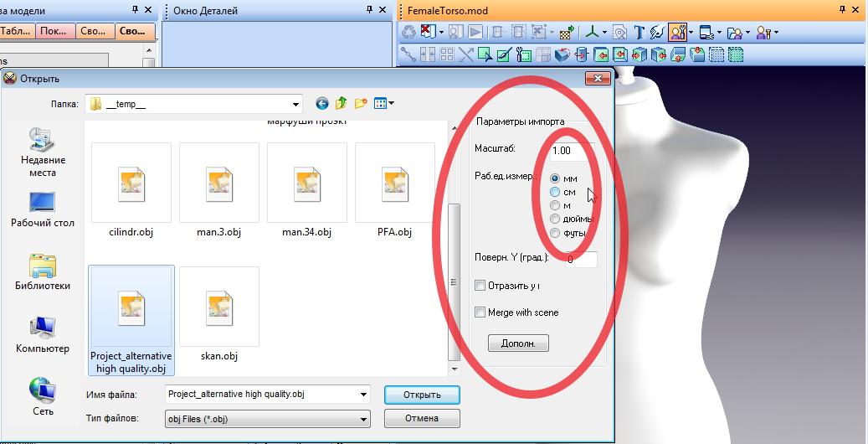Viewport: 868px width, 444px height.
Task: Switch to the Табл... tab
Action: tap(17, 31)
